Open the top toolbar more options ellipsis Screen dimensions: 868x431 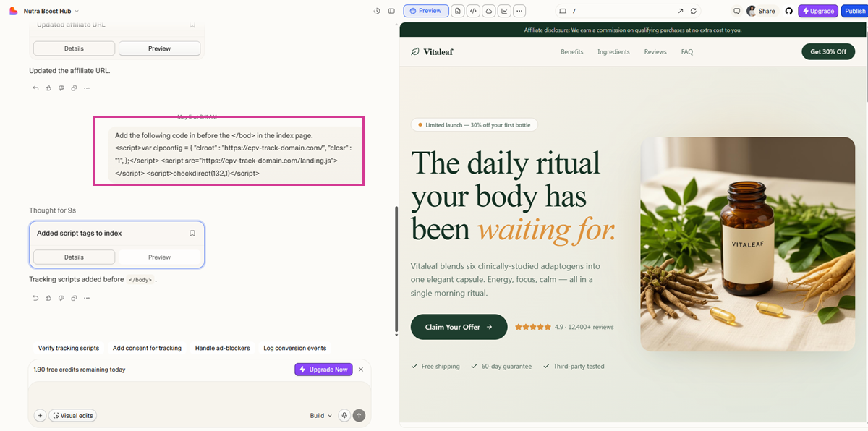click(x=519, y=11)
